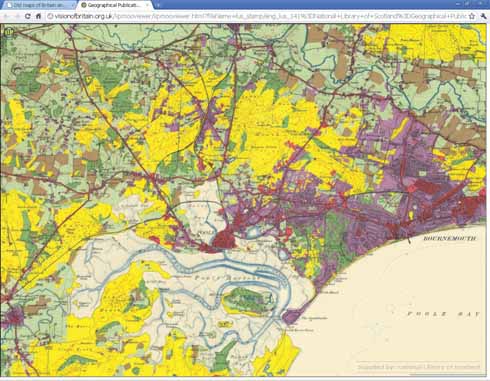Go to the browser home page icon
The height and width of the screenshot is (381, 490).
tap(38, 16)
